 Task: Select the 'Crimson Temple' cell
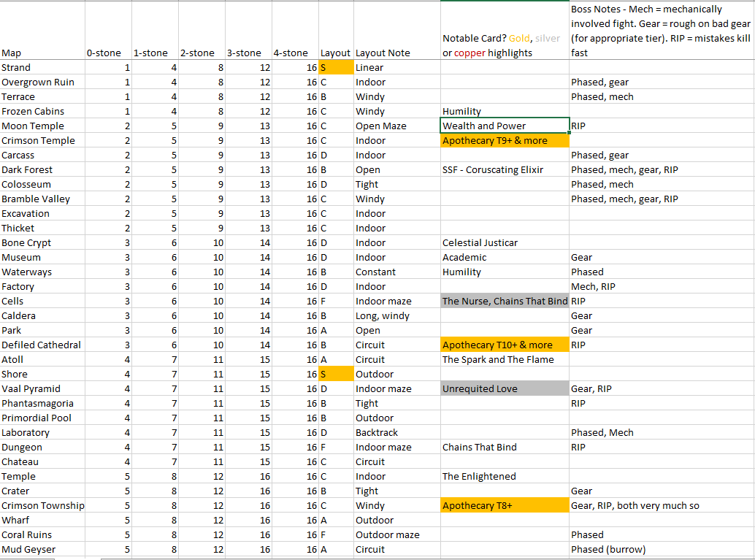[x=42, y=140]
